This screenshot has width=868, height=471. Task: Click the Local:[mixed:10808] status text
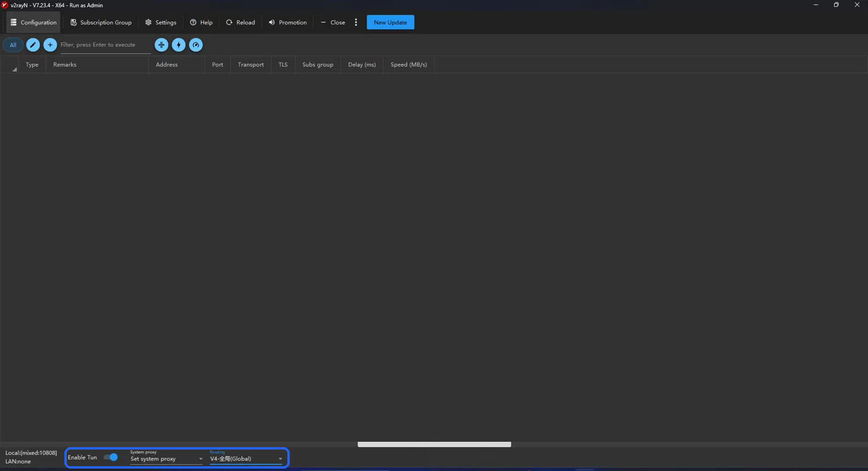pos(31,453)
